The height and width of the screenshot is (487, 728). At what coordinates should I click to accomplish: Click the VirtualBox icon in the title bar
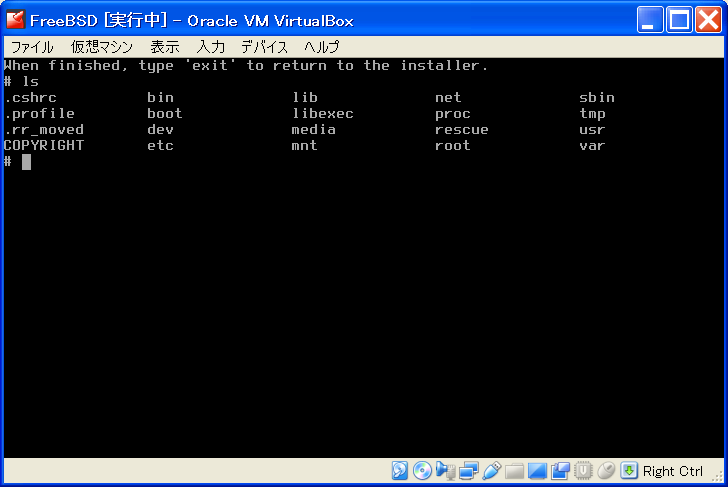click(x=15, y=20)
